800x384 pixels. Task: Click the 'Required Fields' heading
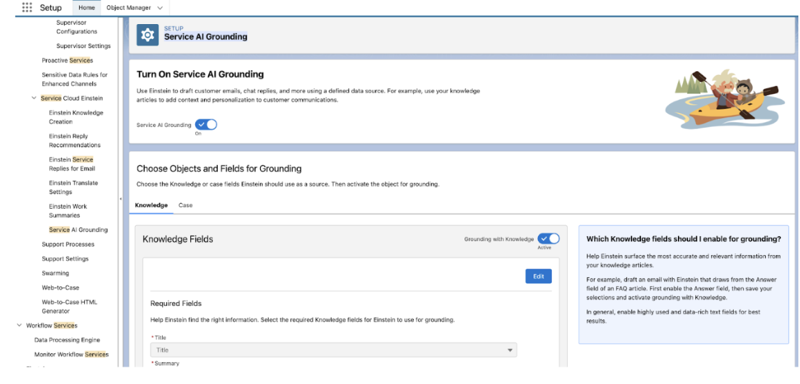pyautogui.click(x=176, y=303)
